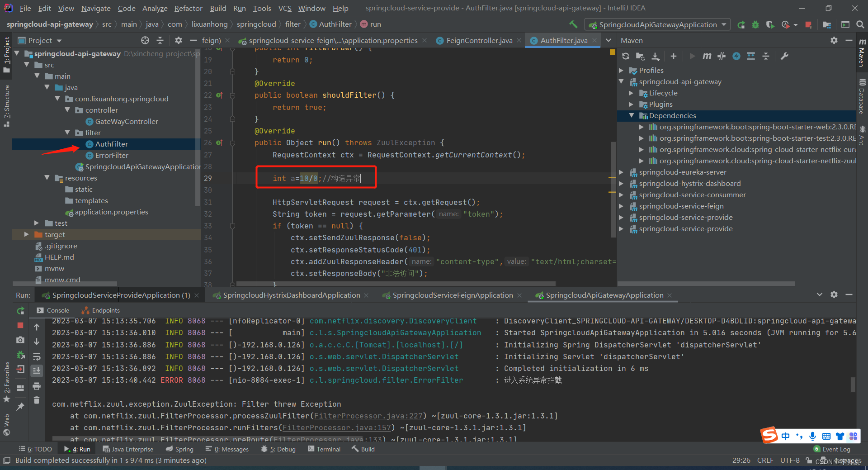Expand the test folder
This screenshot has width=868, height=470.
click(37, 223)
